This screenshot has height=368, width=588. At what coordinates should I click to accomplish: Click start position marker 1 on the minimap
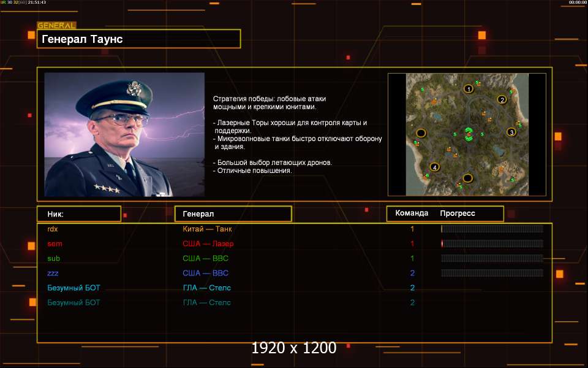469,89
